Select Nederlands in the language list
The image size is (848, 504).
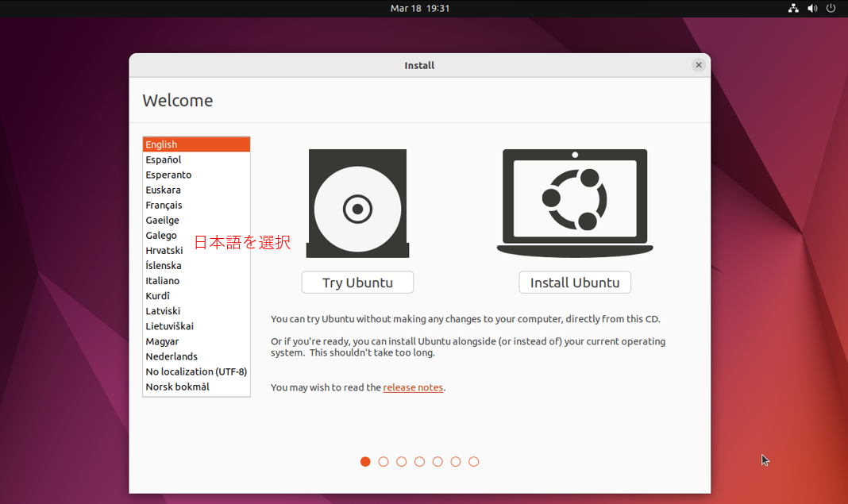[x=196, y=356]
